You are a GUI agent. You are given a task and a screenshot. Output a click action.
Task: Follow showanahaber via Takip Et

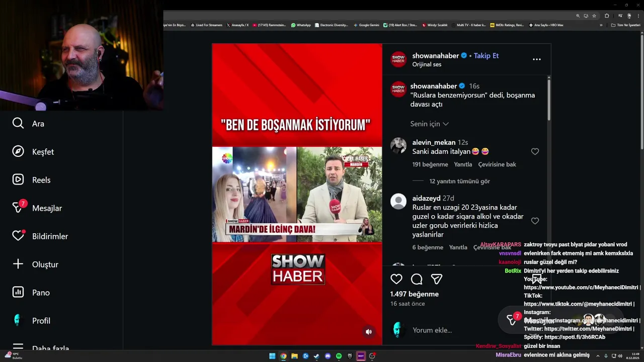tap(486, 56)
